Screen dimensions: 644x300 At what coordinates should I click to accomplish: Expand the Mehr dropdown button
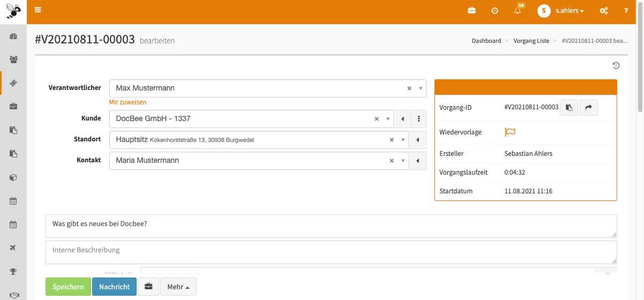click(x=178, y=287)
